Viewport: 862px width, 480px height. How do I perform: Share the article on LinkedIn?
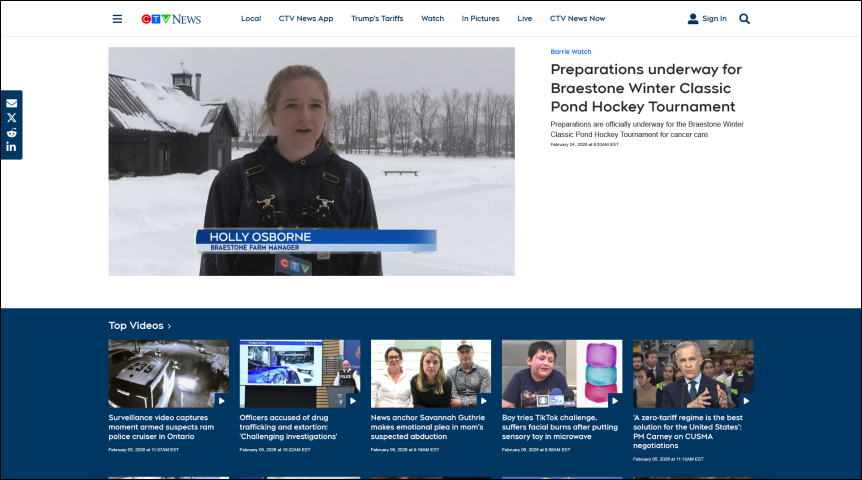tap(12, 147)
